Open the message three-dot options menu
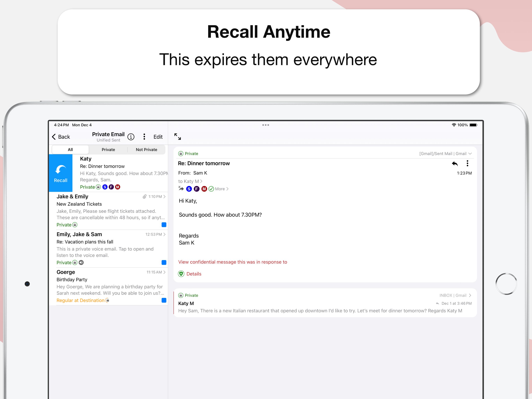The image size is (532, 399). pos(468,163)
